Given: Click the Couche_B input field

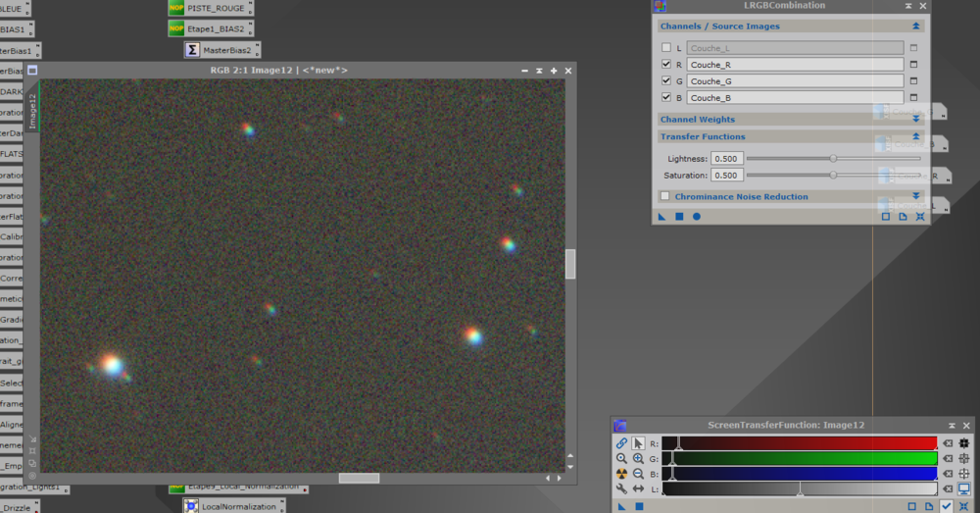Looking at the screenshot, I should point(795,97).
